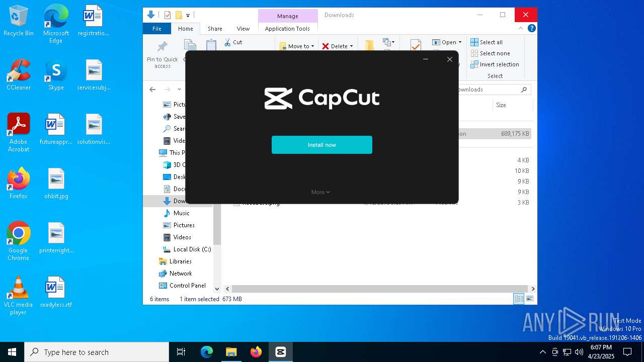Click Select all in ribbon
The image size is (644, 362).
click(487, 42)
